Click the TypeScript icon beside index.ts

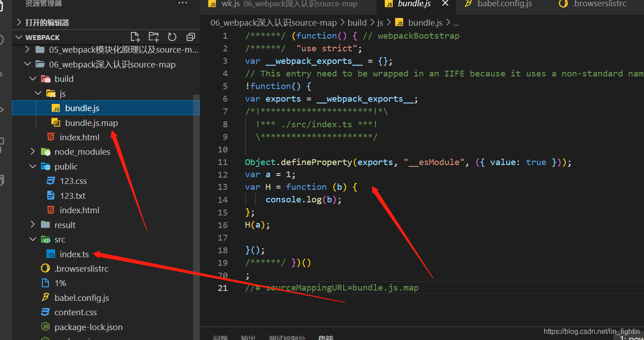point(51,254)
